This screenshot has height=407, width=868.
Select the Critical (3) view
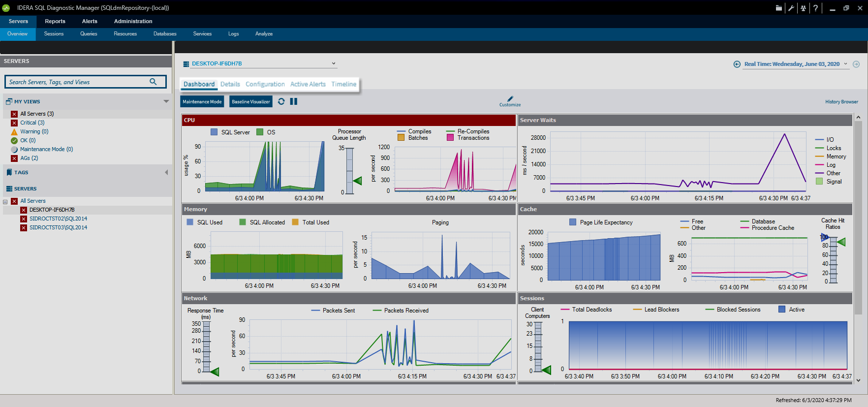point(32,123)
